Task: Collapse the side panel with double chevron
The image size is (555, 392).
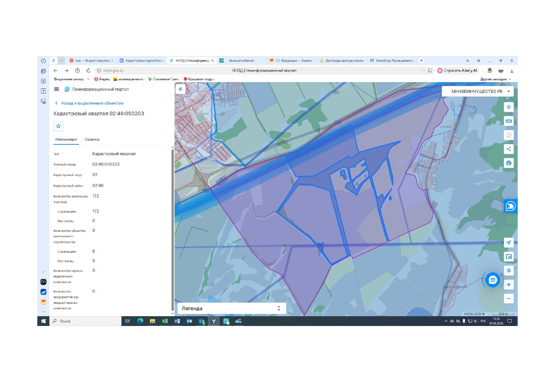Action: click(x=180, y=89)
